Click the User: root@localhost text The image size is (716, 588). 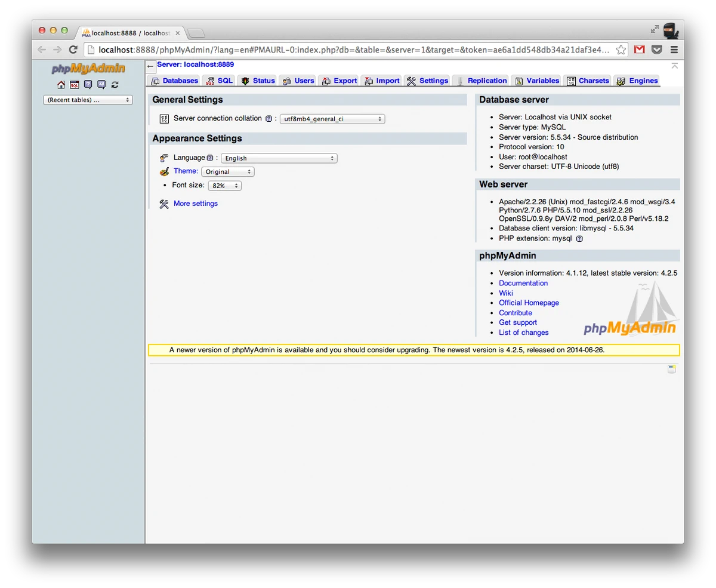click(533, 157)
